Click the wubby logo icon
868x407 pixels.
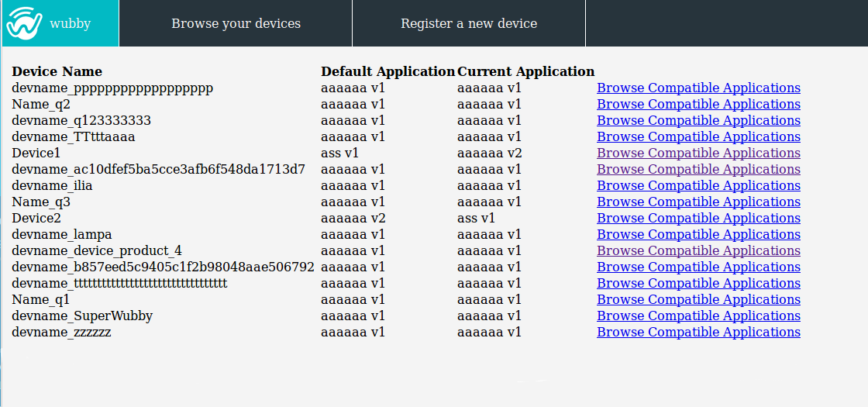pyautogui.click(x=24, y=22)
